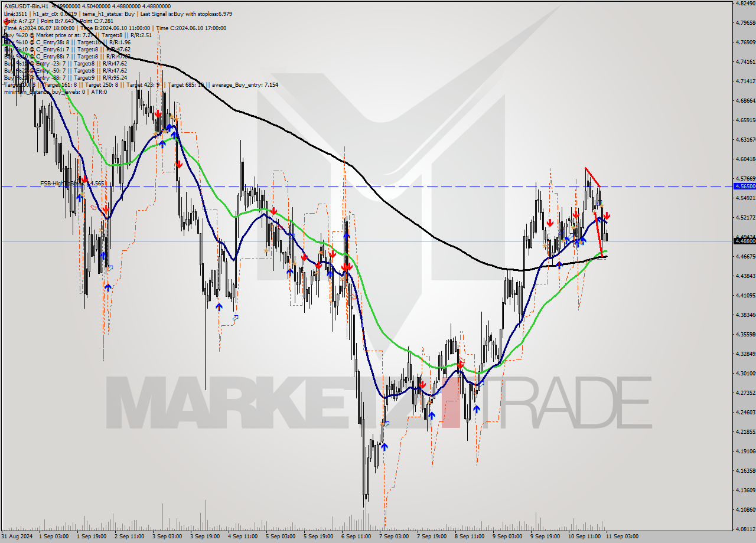Click the 8 Sep 11:00 time label
The image size is (756, 543).
point(470,537)
